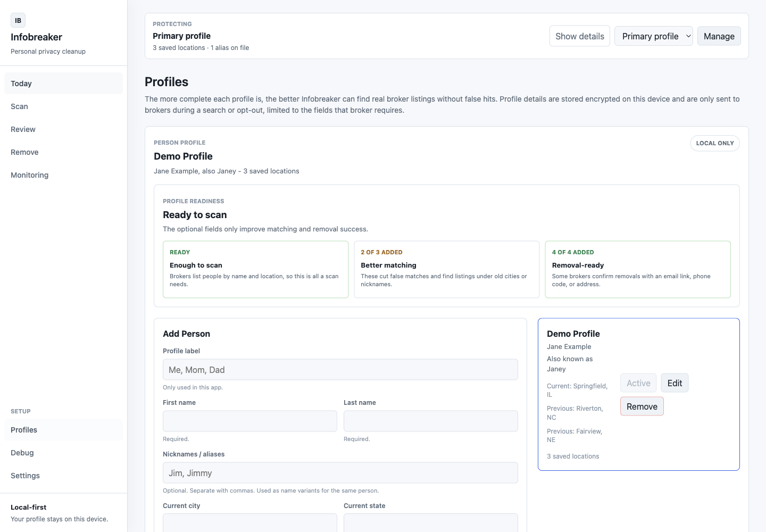Navigate to Remove in sidebar
Image resolution: width=766 pixels, height=532 pixels.
point(63,152)
